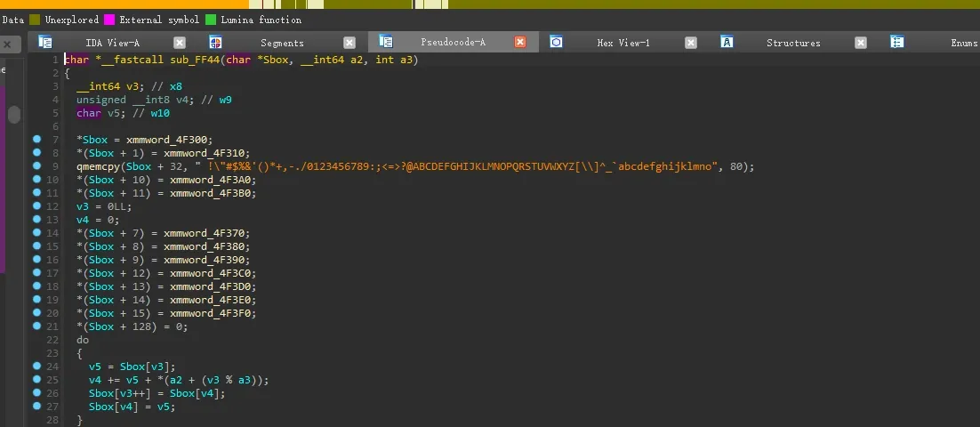The height and width of the screenshot is (427, 980).
Task: Toggle breakpoint dot on line 8
Action: [36, 152]
